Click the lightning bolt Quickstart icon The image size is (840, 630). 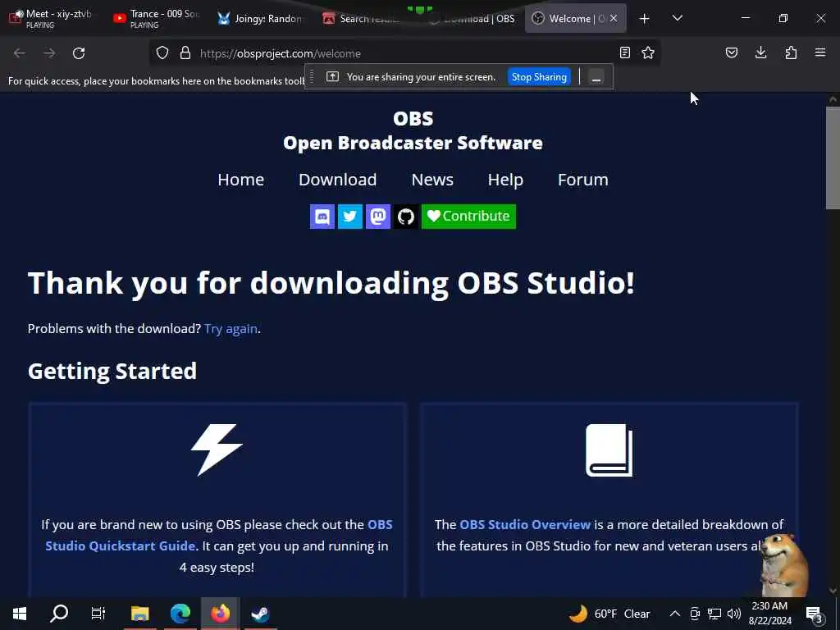point(217,450)
